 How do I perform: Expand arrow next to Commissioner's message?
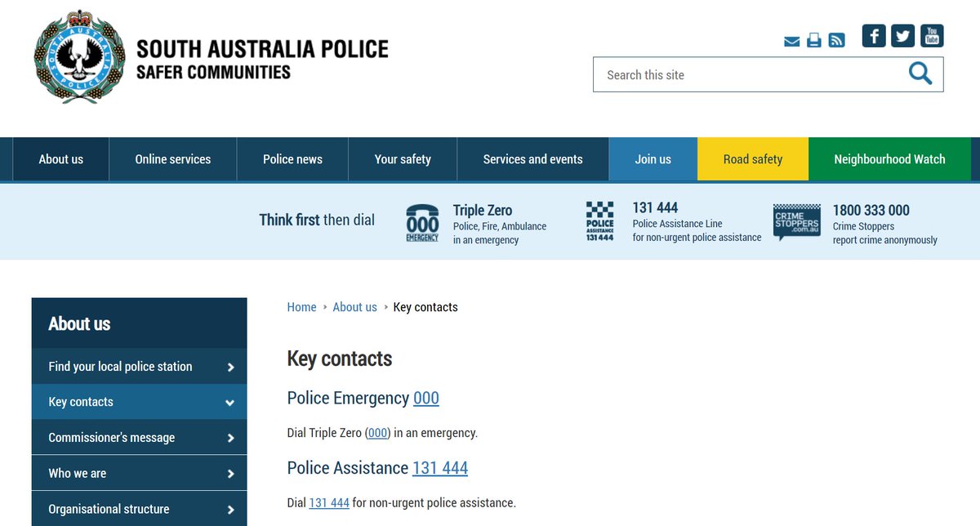(230, 439)
